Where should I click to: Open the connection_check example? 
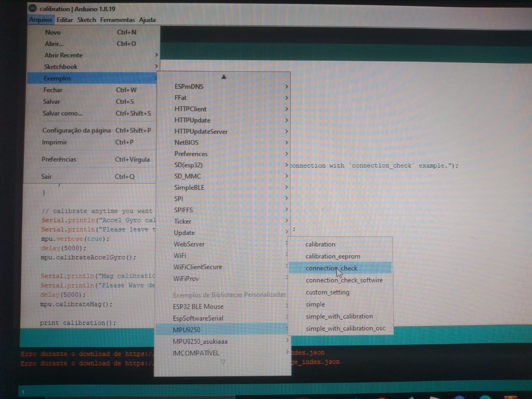(340, 268)
